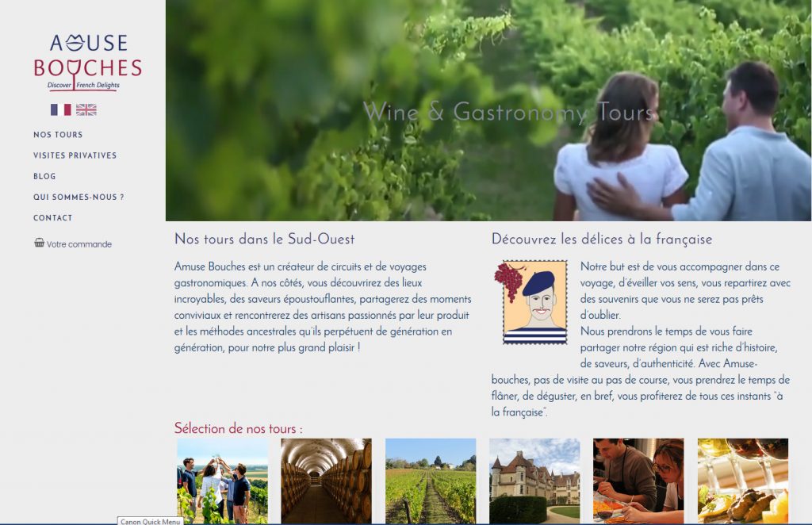The height and width of the screenshot is (525, 812).
Task: Open the shopping basket icon
Action: pyautogui.click(x=40, y=243)
